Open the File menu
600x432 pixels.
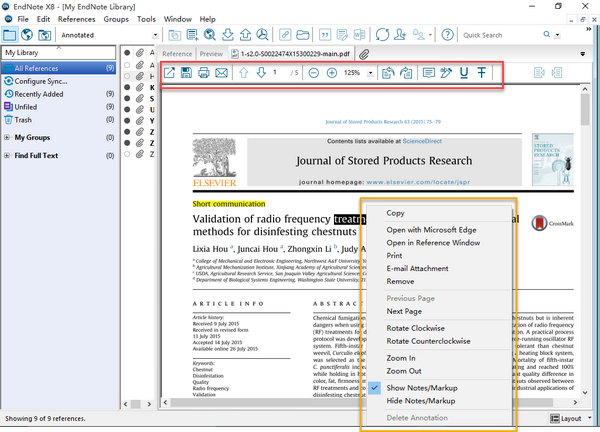23,19
